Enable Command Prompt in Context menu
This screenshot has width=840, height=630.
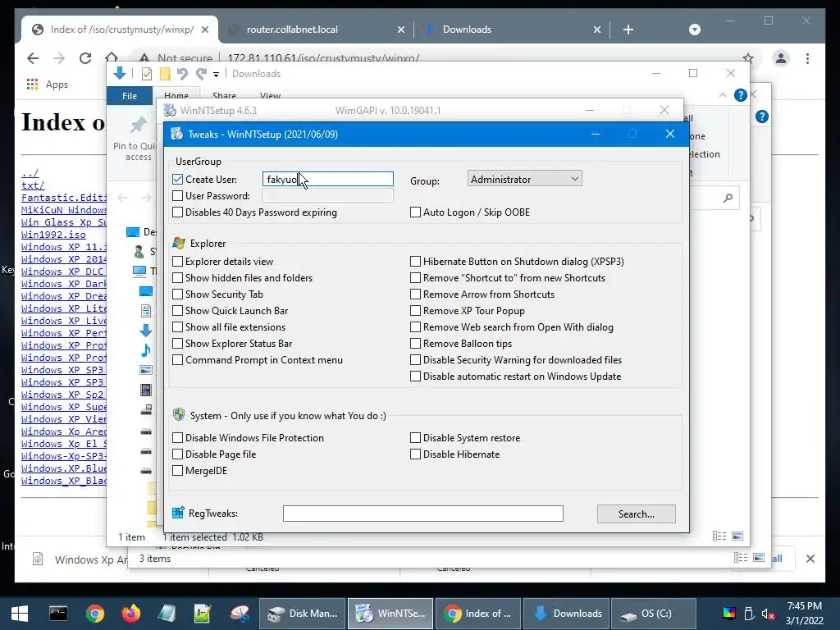178,360
